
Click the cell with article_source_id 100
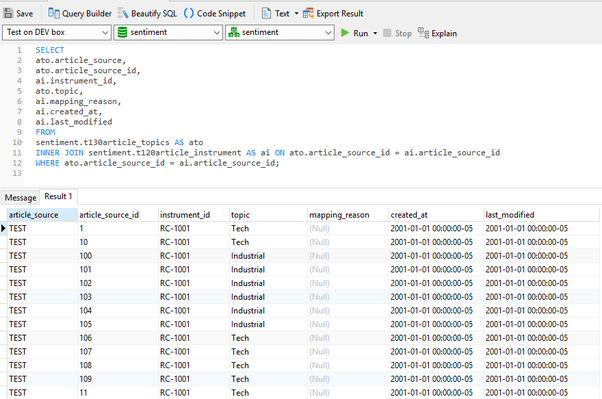point(118,256)
